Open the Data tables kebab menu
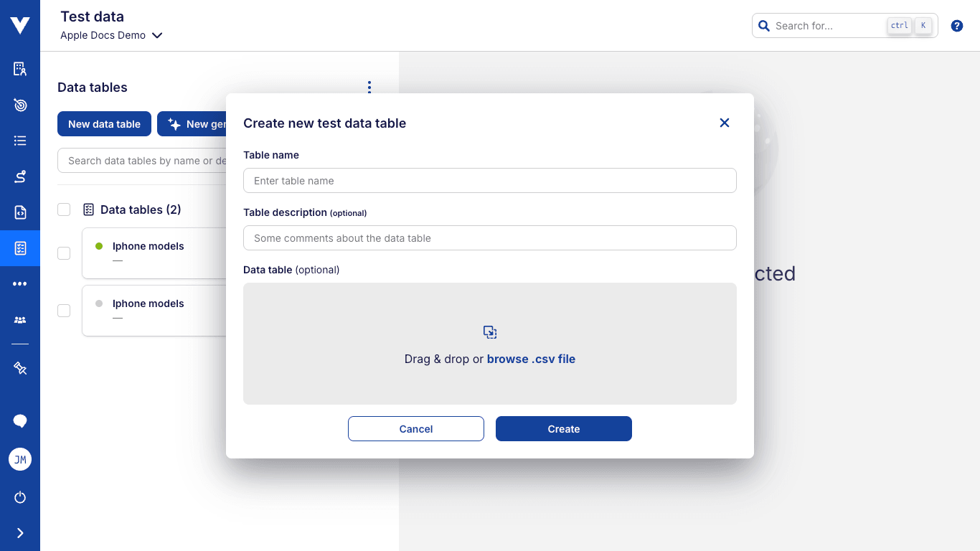The image size is (980, 551). (369, 87)
